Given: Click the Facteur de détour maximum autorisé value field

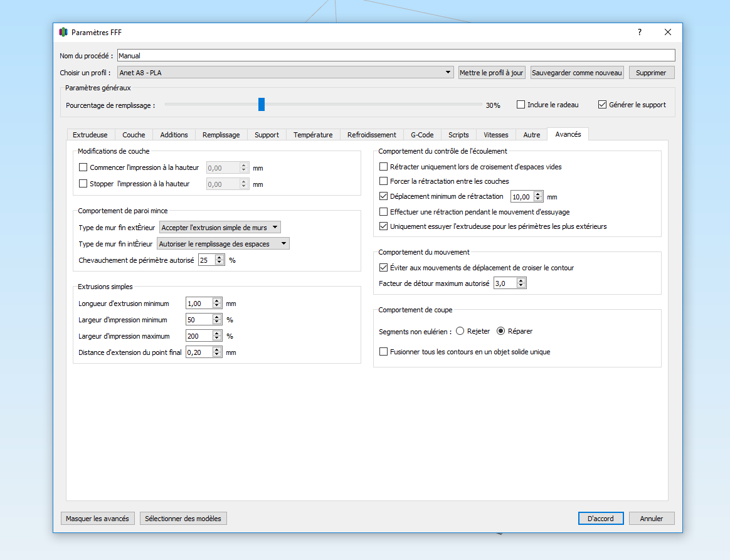Looking at the screenshot, I should [x=505, y=283].
